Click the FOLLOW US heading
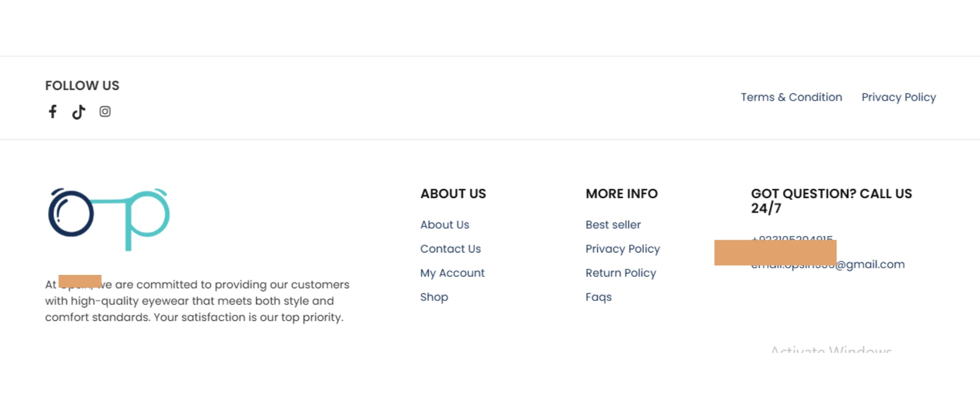The image size is (980, 408). point(82,86)
